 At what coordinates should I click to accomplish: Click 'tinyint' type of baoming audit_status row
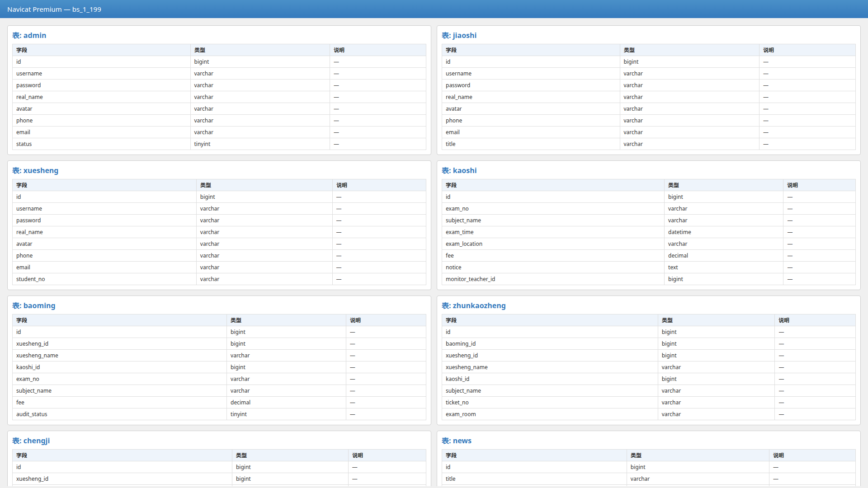(239, 414)
